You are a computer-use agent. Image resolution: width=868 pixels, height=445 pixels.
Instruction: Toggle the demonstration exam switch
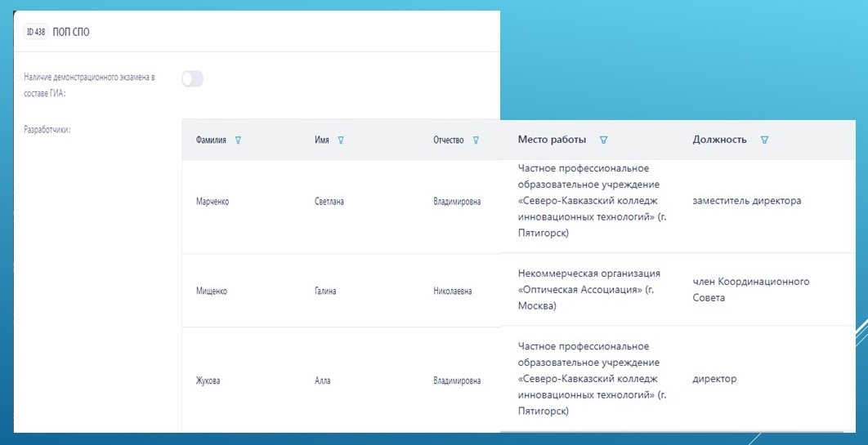tap(193, 79)
